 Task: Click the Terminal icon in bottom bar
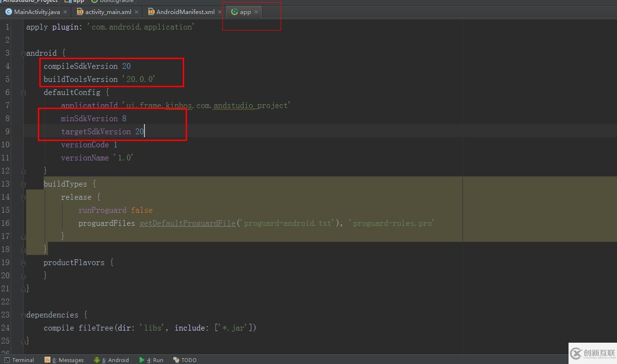[x=7, y=360]
